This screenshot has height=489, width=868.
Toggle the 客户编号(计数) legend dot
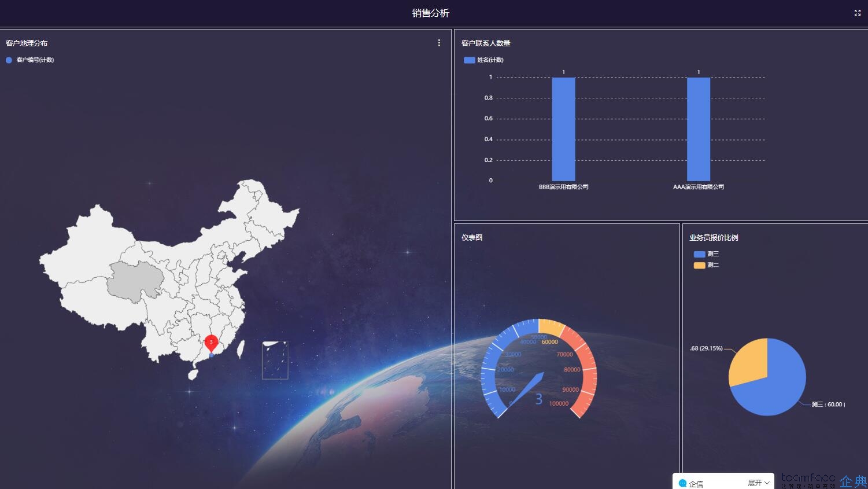coord(9,60)
